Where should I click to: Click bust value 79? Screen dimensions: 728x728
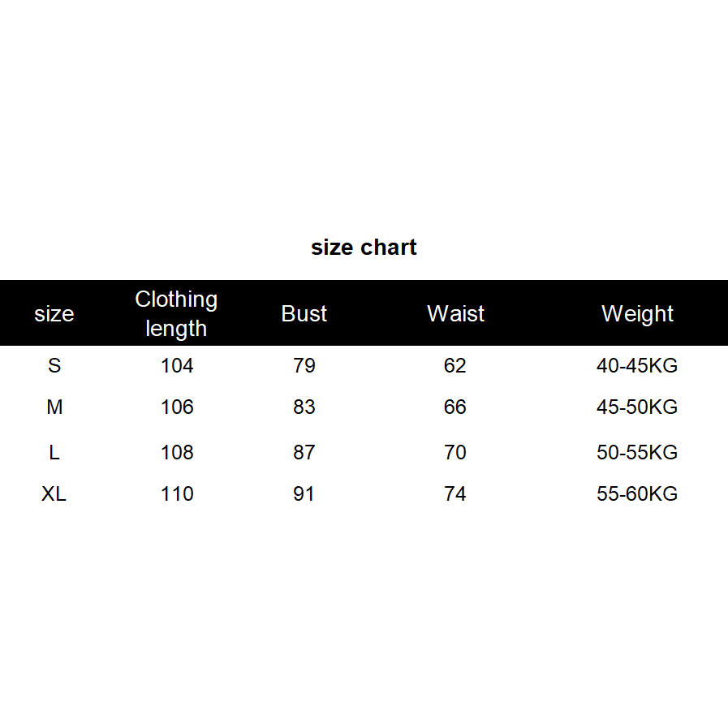click(304, 366)
